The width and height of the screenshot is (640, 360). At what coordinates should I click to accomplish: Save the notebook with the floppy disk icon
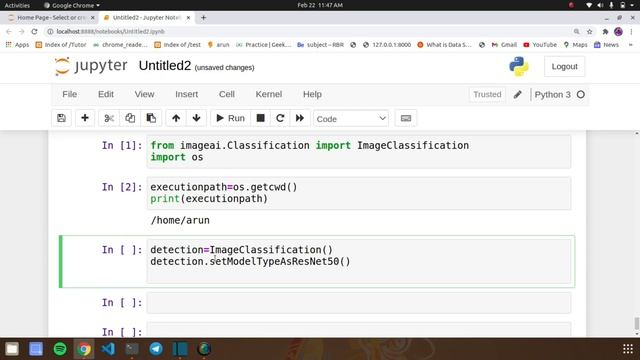coord(61,118)
